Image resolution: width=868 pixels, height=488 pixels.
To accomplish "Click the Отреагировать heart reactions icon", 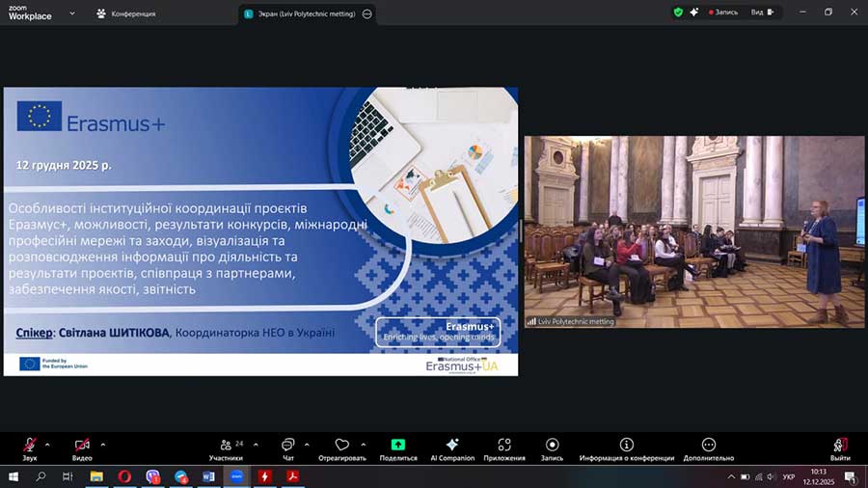I will 342,445.
